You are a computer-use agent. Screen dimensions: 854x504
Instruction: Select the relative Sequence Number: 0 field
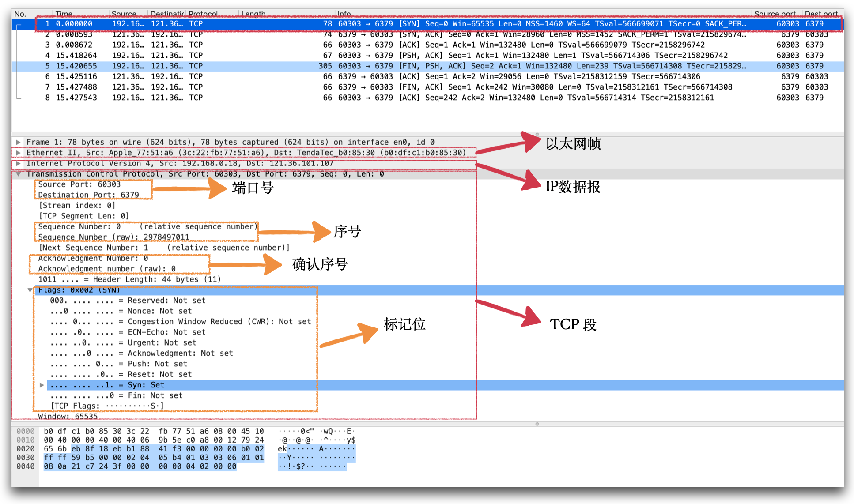147,227
